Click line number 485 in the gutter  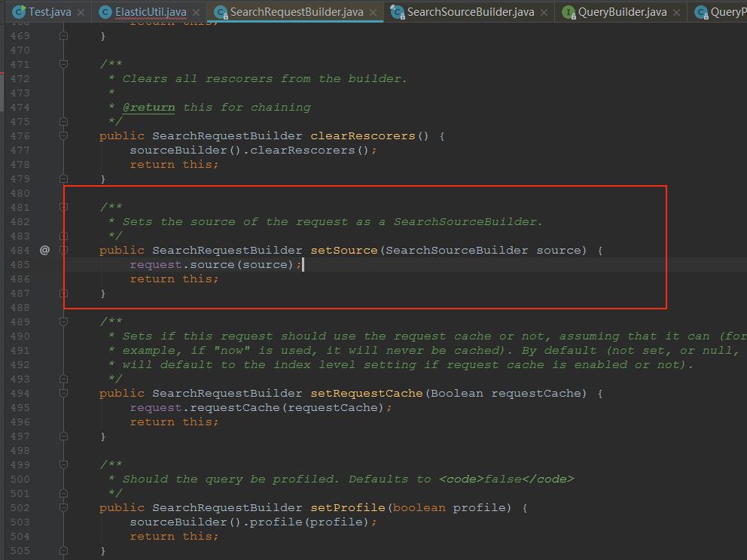pos(20,265)
